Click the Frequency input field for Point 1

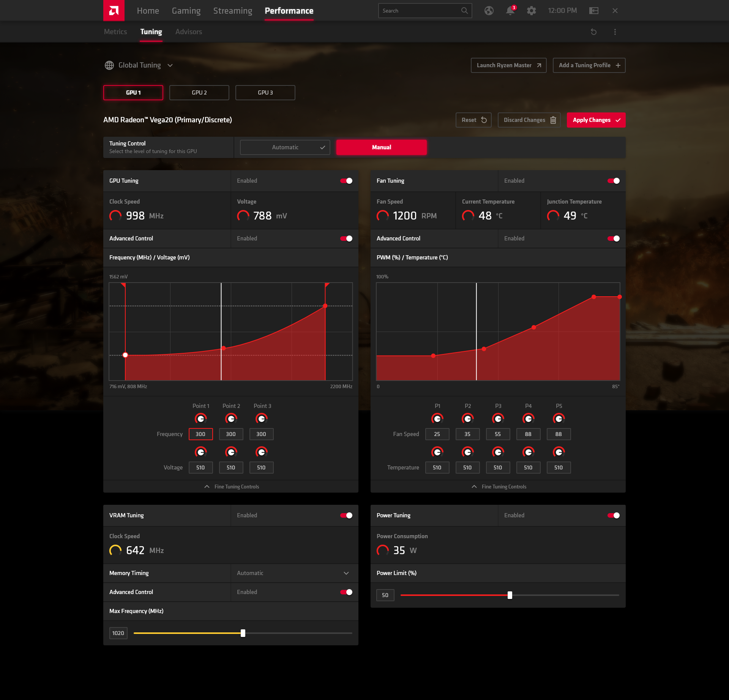199,435
